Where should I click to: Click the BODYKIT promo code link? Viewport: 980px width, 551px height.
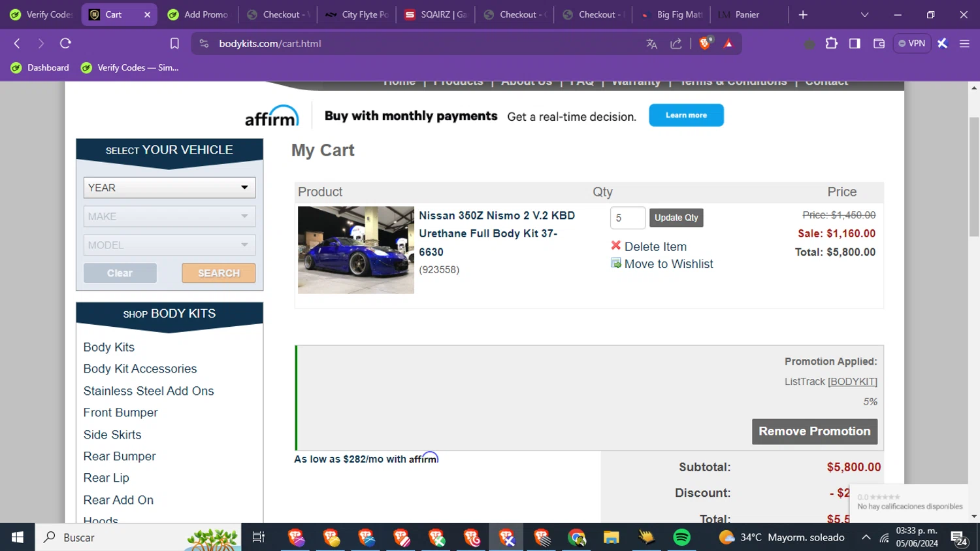click(853, 382)
